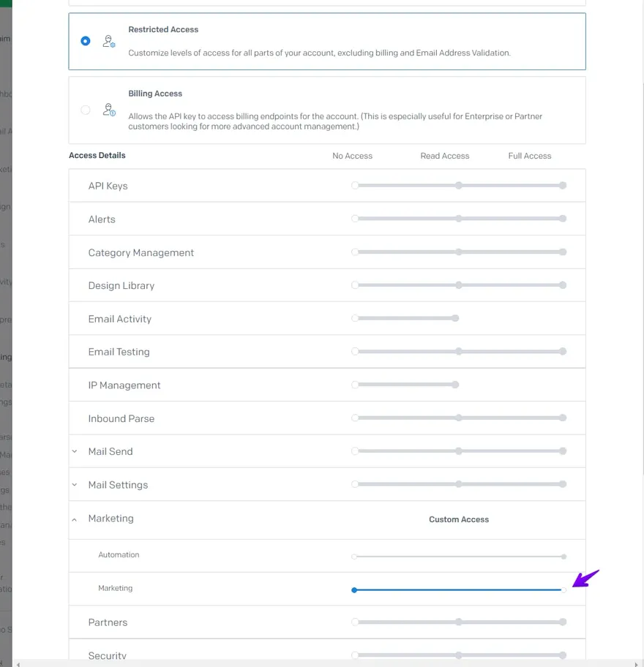Select the Billing Access radio button
This screenshot has height=667, width=644.
click(x=86, y=110)
